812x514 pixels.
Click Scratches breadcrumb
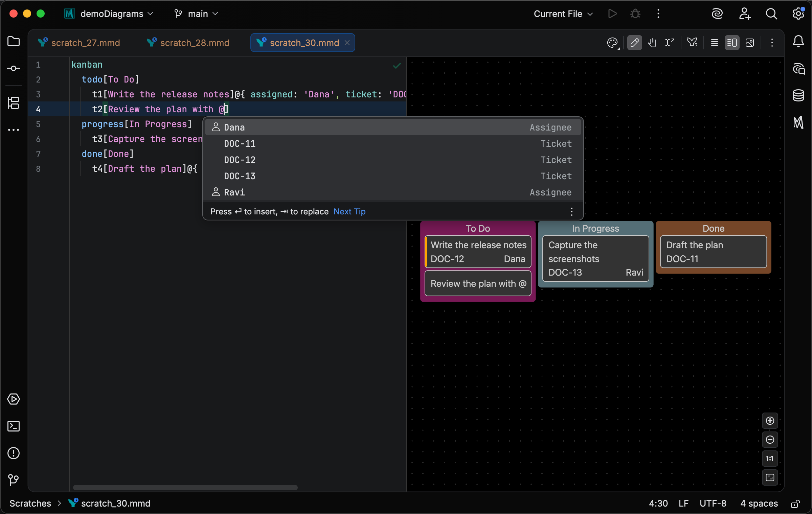pos(30,504)
